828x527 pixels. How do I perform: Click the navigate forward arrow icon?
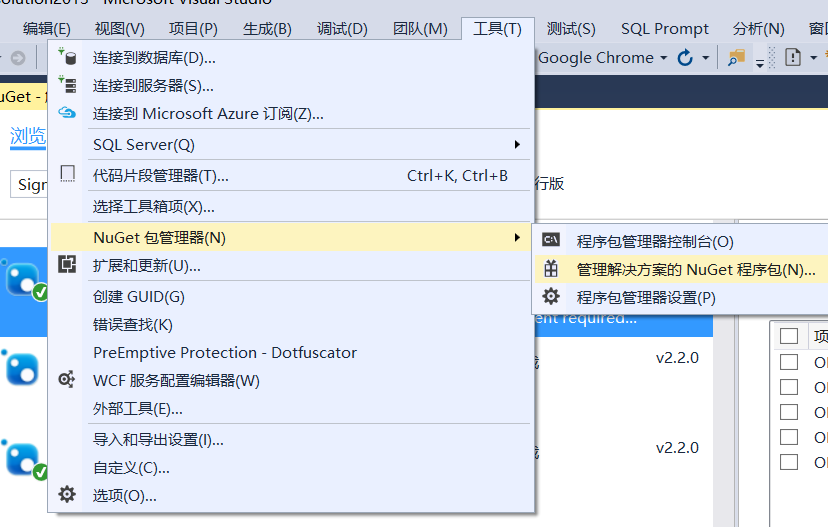[18, 58]
